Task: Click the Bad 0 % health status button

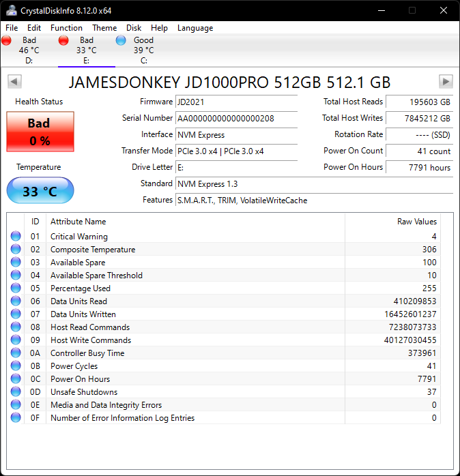Action: coord(40,132)
